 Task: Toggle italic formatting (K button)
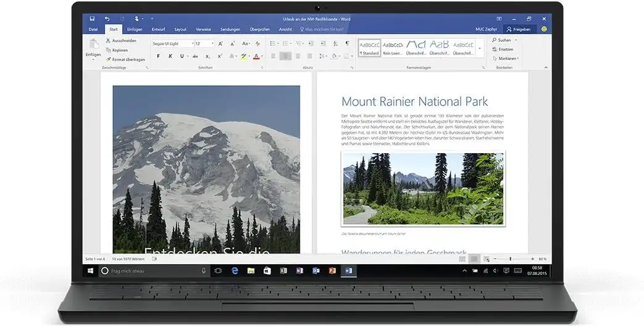[169, 56]
